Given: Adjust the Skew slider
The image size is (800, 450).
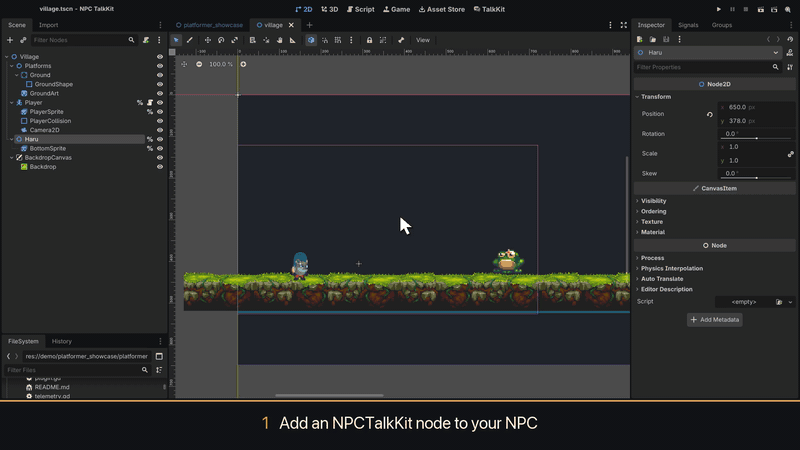Looking at the screenshot, I should click(x=757, y=178).
